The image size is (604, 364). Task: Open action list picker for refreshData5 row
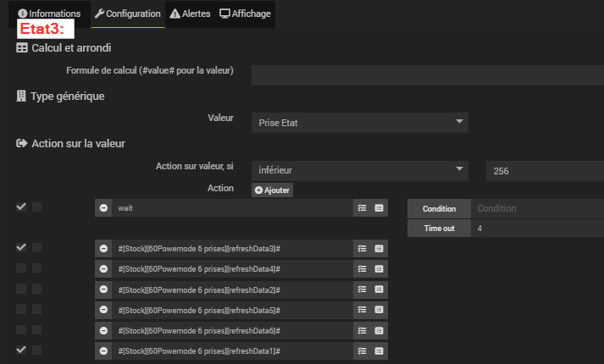(362, 310)
